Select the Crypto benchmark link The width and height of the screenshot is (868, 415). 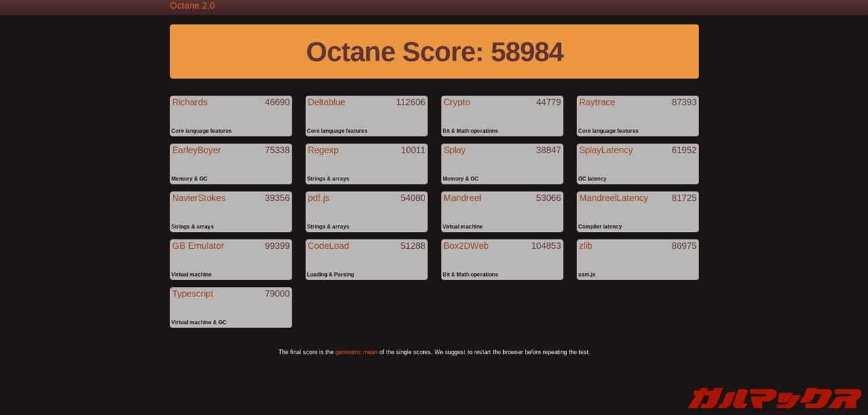tap(456, 102)
